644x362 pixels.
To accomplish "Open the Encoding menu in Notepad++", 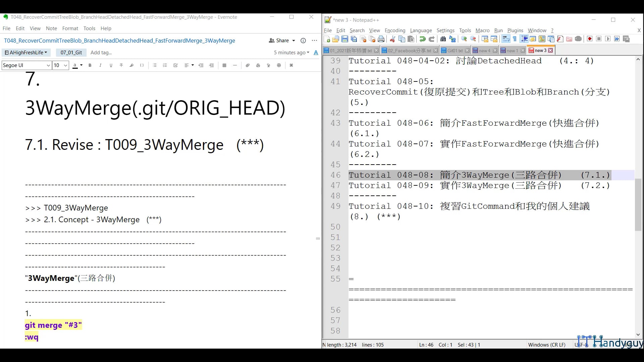I will pos(395,31).
